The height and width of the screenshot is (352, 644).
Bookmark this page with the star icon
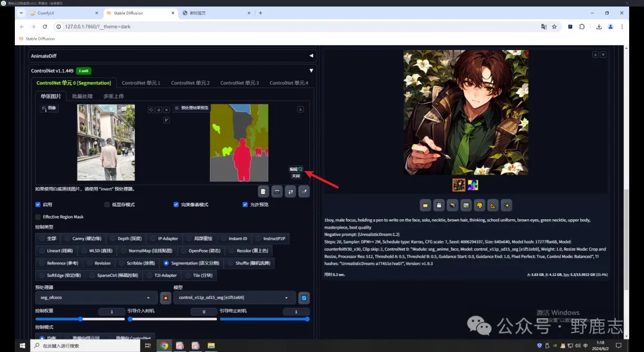point(555,27)
